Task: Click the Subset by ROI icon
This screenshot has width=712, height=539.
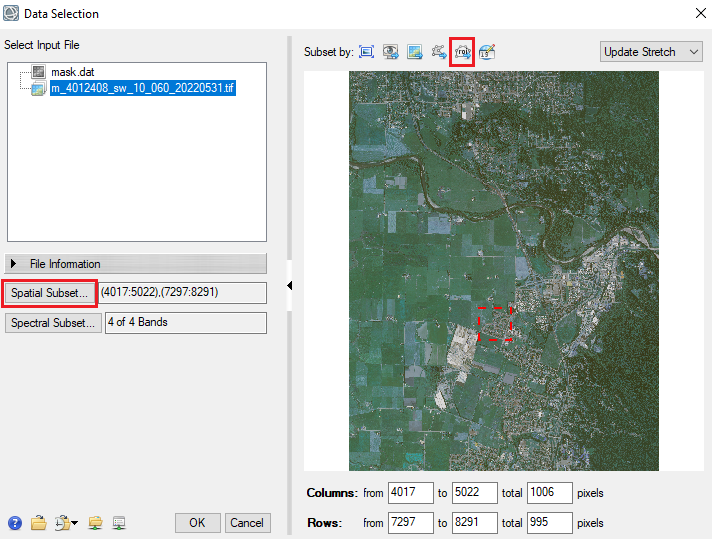Action: coord(462,52)
